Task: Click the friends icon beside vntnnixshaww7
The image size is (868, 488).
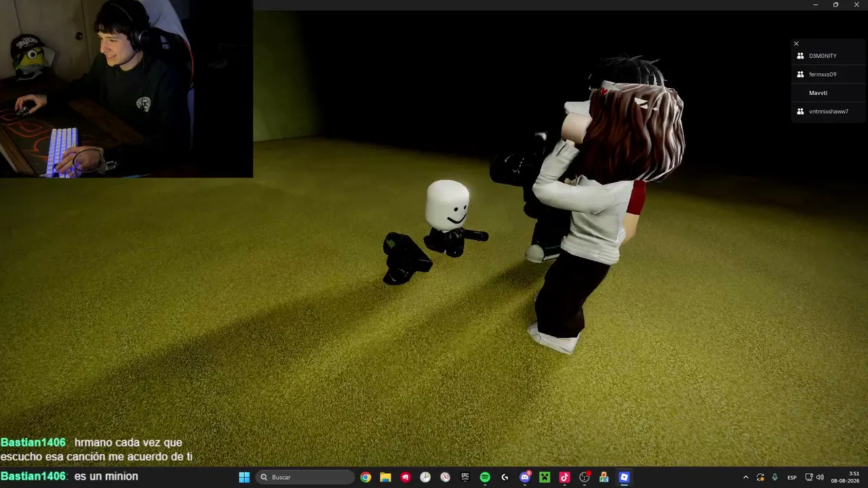Action: point(800,111)
